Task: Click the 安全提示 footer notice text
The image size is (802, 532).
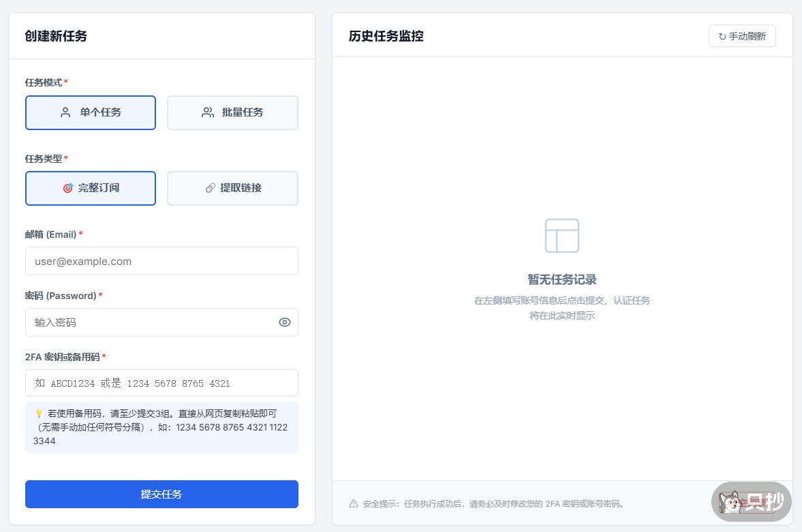Action: [493, 504]
